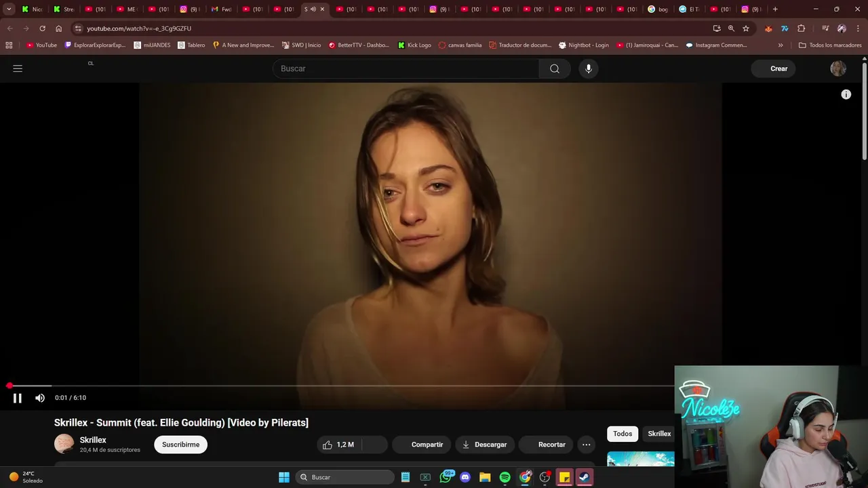Open OBS Studio from the taskbar

point(545,477)
